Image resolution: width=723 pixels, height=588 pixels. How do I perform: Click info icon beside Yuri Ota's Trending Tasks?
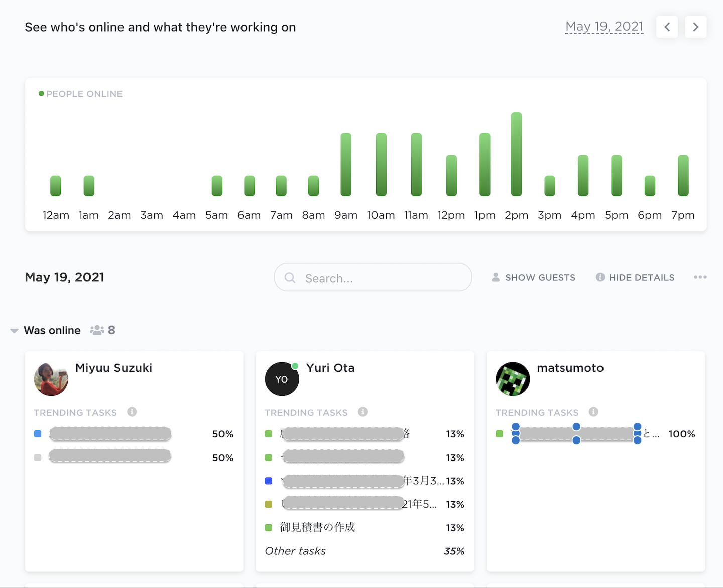click(x=363, y=412)
